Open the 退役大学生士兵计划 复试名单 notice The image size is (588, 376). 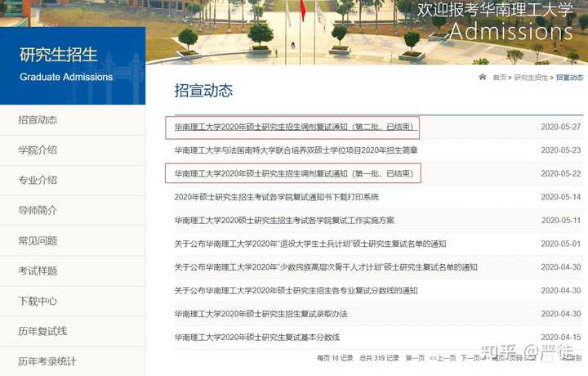(x=310, y=244)
